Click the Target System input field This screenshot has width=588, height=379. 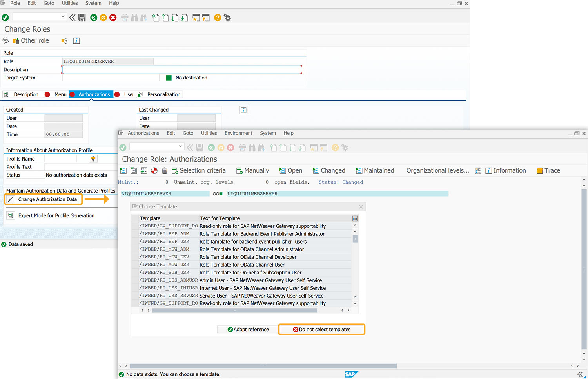coord(111,78)
